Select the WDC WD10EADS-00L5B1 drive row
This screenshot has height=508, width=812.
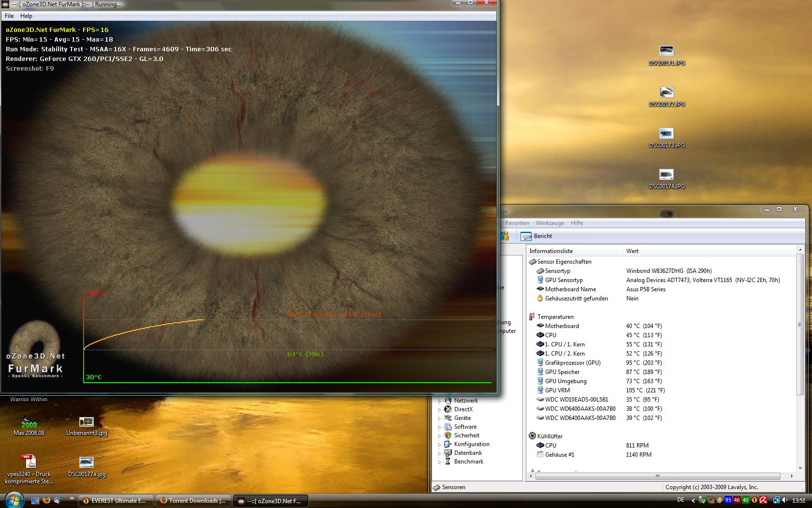pyautogui.click(x=661, y=400)
